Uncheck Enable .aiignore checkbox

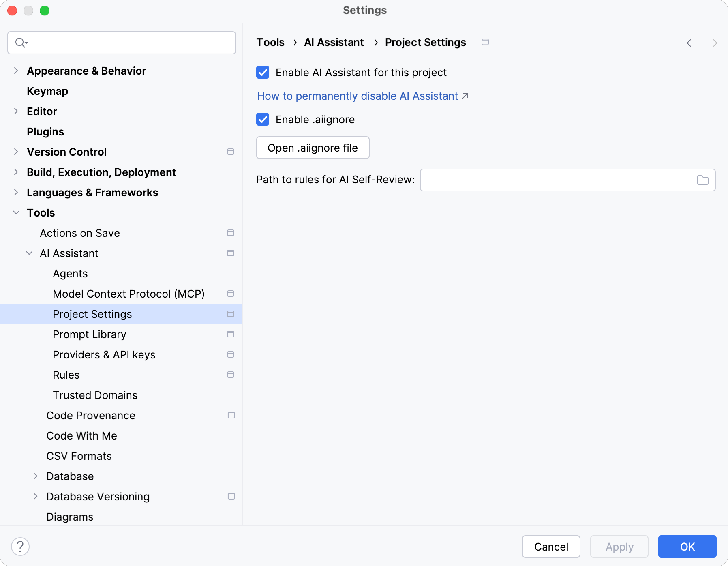coord(263,120)
